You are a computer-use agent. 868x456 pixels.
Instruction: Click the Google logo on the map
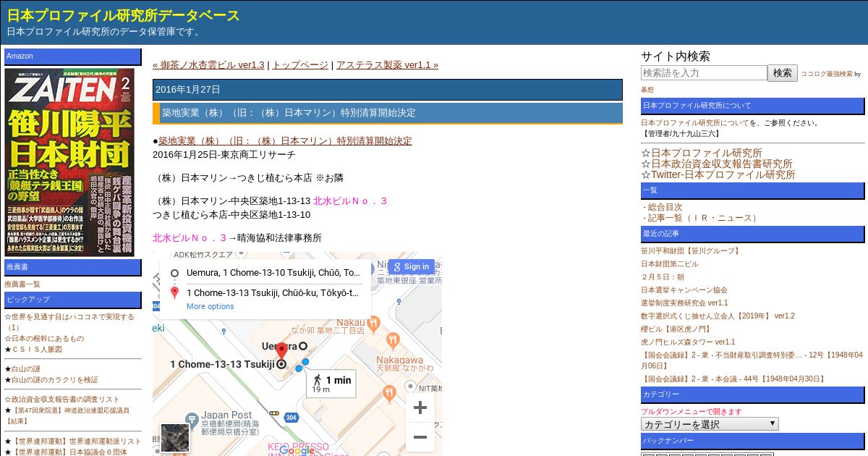(x=297, y=450)
